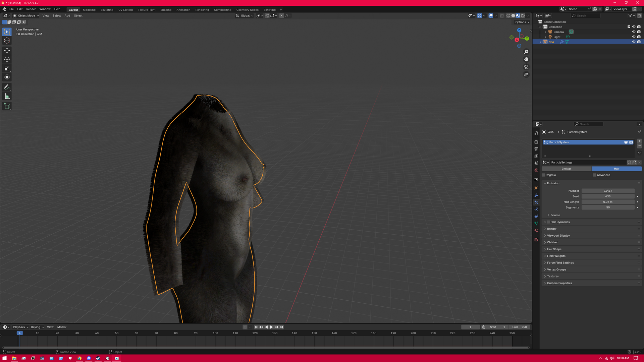Select the Annotate tool

7,87
